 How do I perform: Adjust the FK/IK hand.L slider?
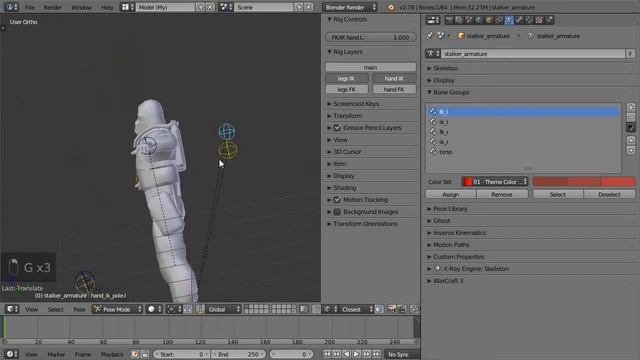point(371,37)
